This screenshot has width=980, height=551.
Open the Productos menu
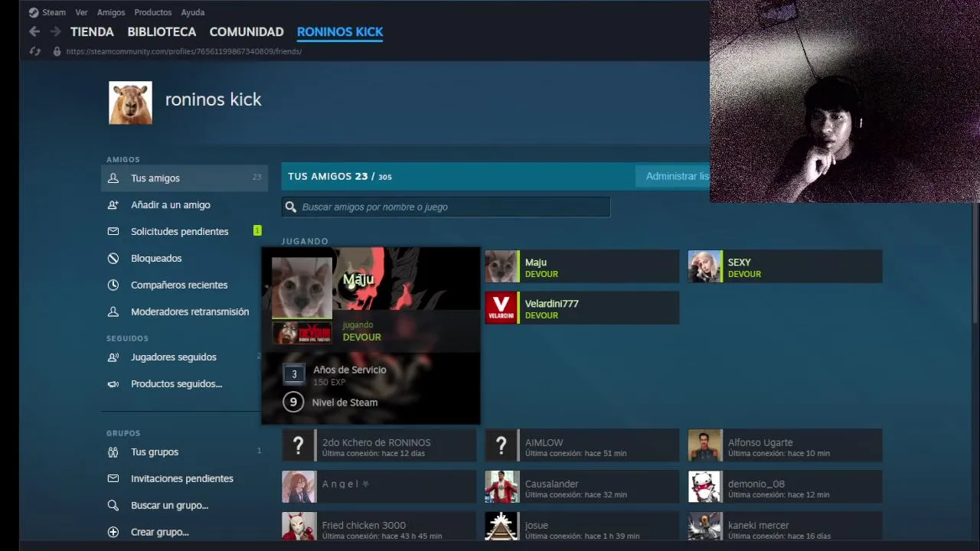pos(152,12)
